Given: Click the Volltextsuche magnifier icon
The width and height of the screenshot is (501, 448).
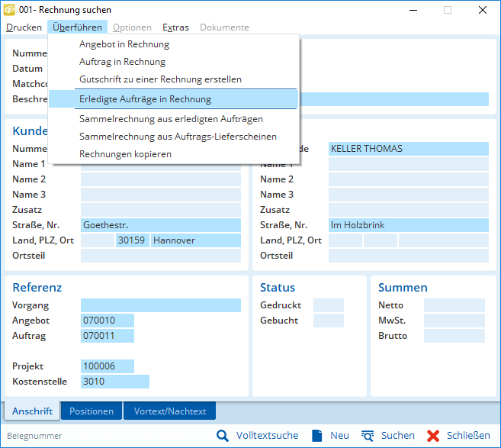Looking at the screenshot, I should [x=223, y=436].
